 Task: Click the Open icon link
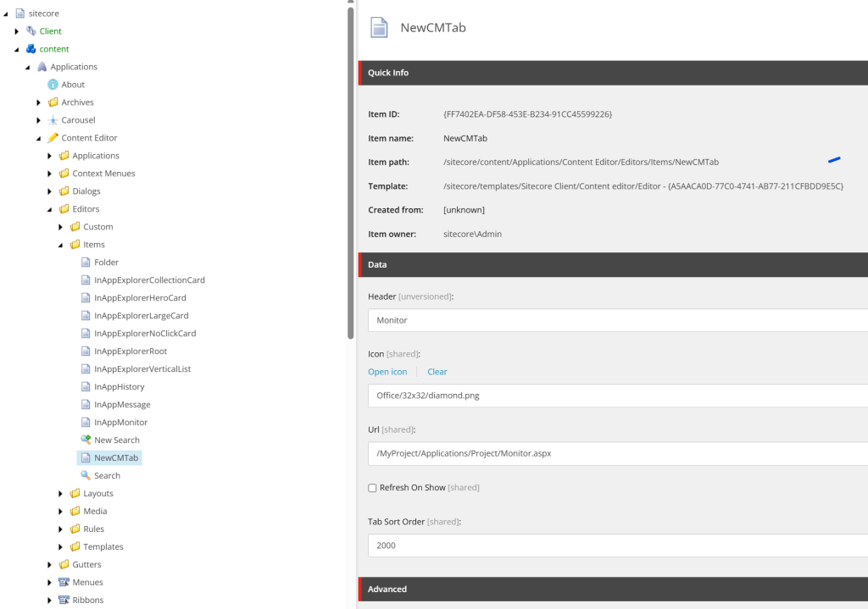[x=387, y=372]
